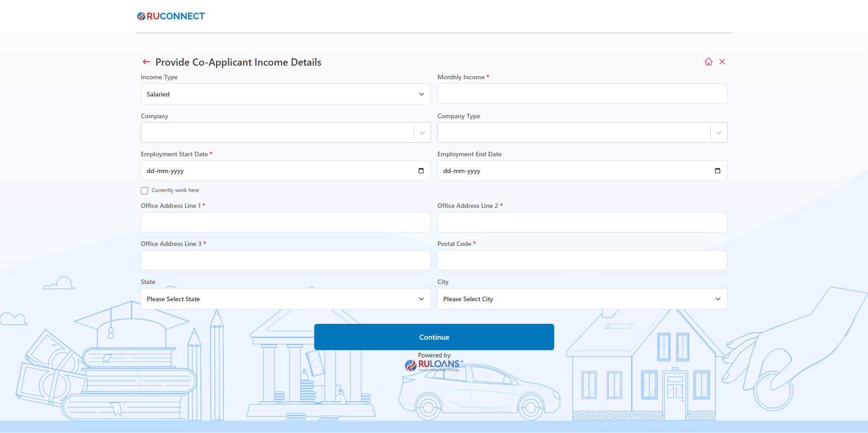Screen dimensions: 868x433
Task: Expand the Company Type dropdown
Action: [719, 133]
